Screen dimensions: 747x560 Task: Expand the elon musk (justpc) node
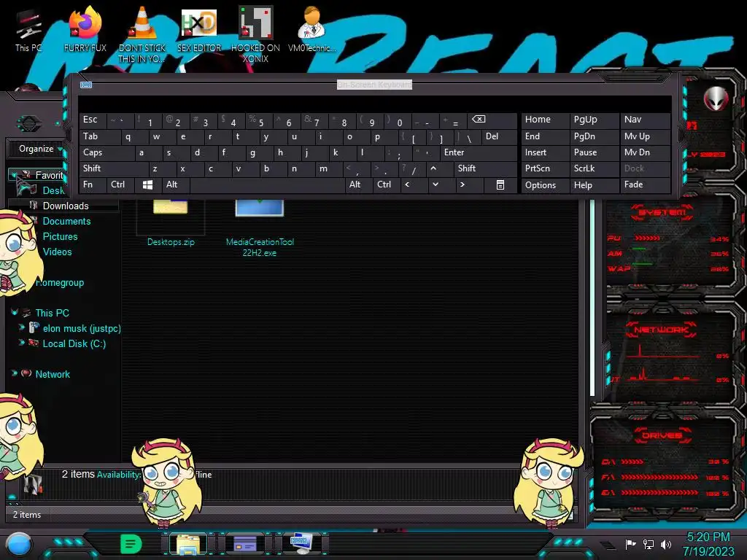21,327
